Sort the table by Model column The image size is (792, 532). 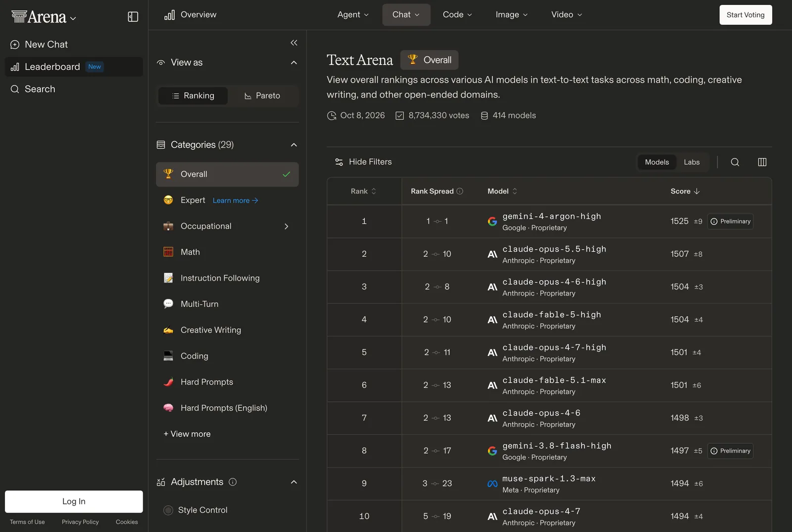click(x=502, y=191)
